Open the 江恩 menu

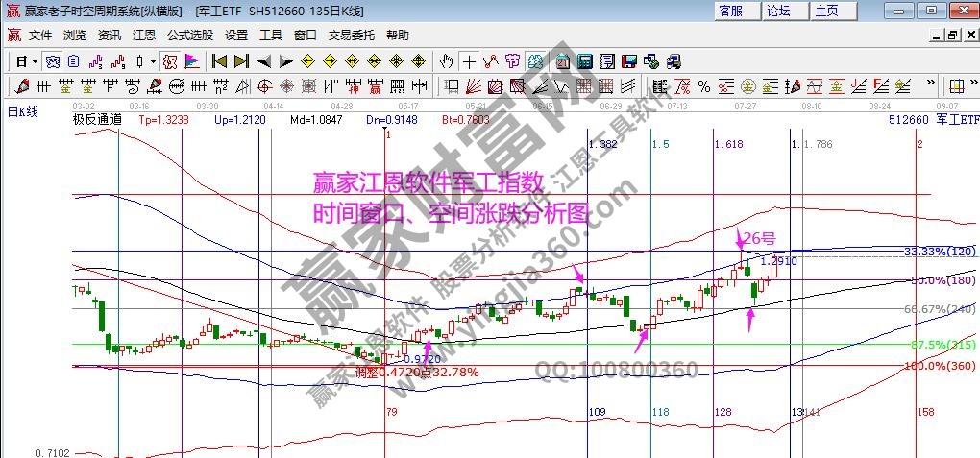(144, 35)
